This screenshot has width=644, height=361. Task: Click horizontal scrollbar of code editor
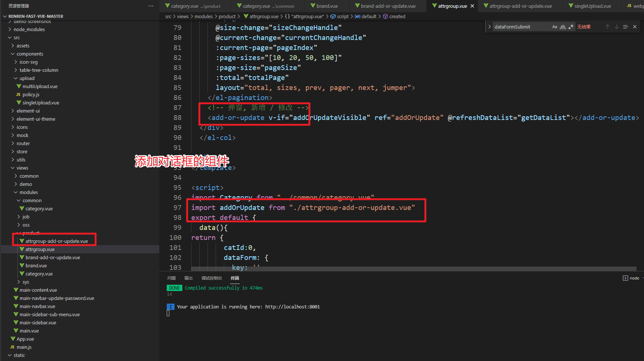[414, 269]
